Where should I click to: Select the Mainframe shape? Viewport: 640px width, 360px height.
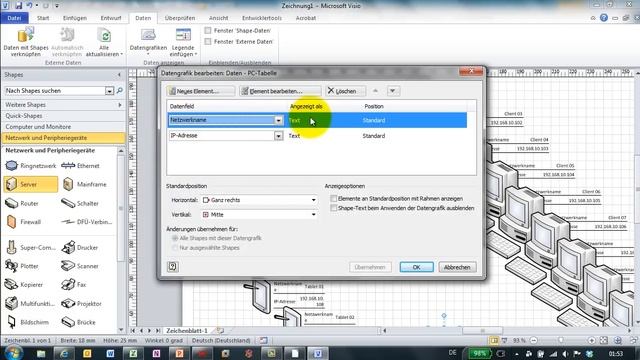click(85, 184)
